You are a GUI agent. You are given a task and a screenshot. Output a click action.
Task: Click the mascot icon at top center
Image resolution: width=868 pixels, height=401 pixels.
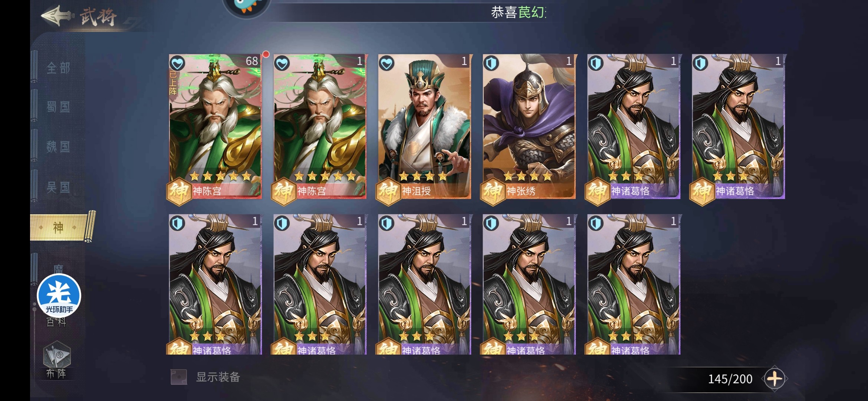coord(247,7)
